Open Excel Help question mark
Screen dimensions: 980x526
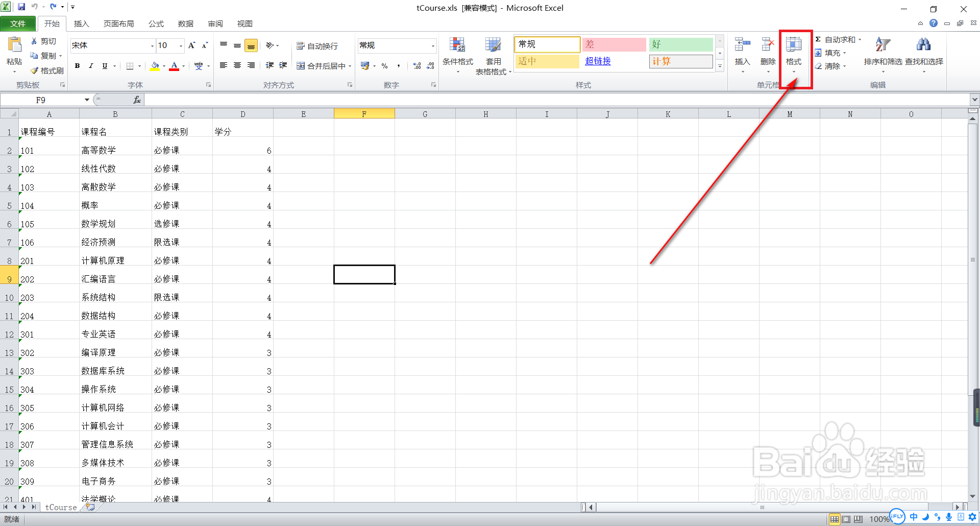[x=934, y=23]
